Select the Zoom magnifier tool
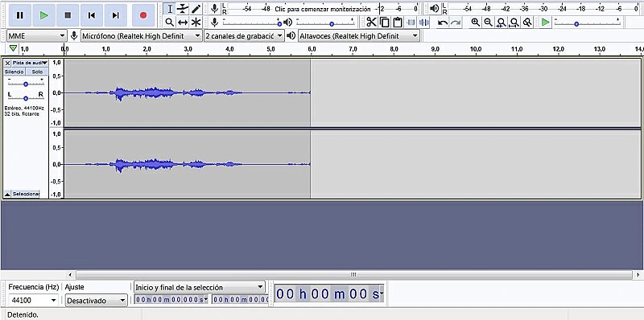This screenshot has height=320, width=644. [x=170, y=23]
